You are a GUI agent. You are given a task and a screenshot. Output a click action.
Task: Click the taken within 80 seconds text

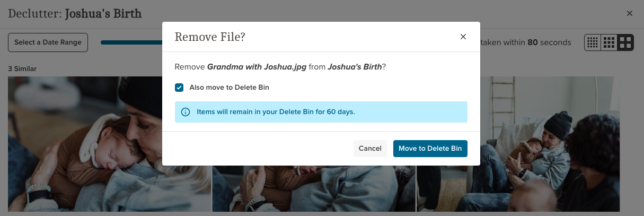[525, 42]
